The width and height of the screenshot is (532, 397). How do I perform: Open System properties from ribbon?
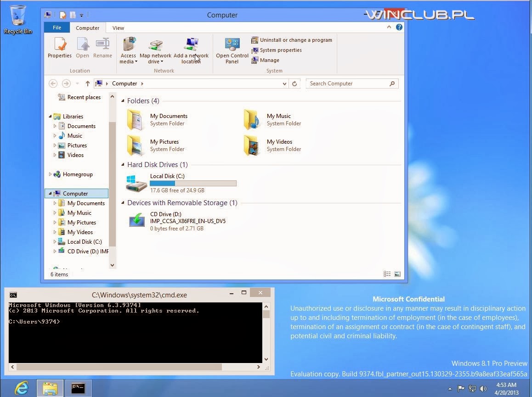(x=276, y=50)
